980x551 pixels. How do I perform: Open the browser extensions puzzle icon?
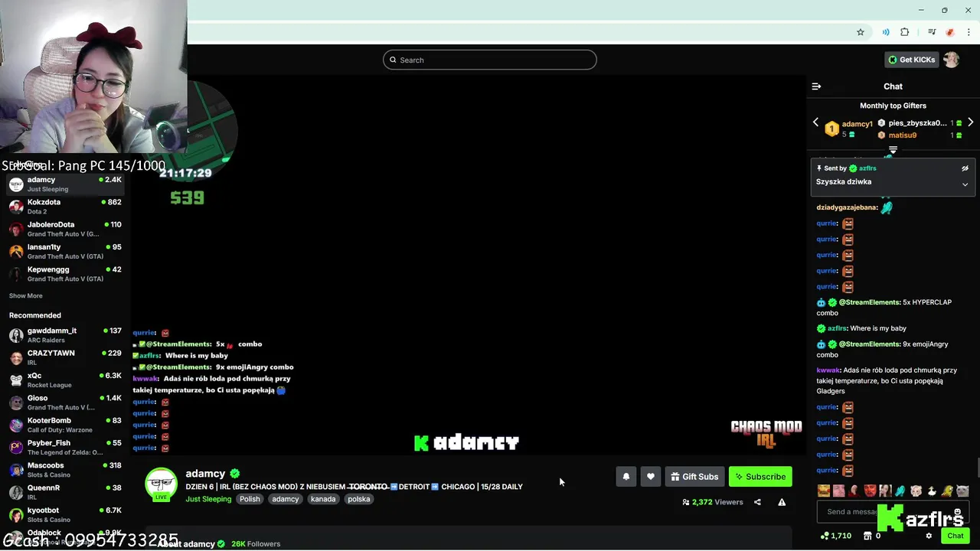click(905, 32)
